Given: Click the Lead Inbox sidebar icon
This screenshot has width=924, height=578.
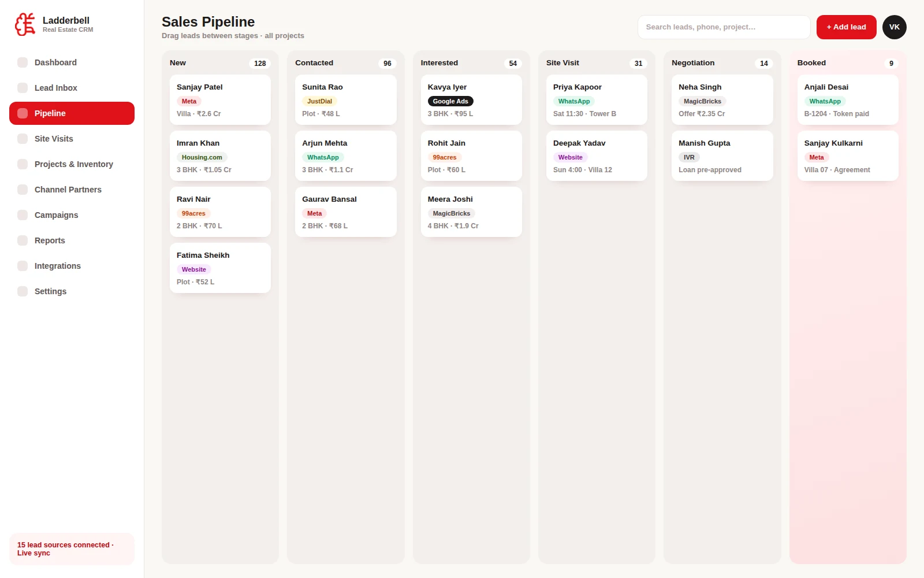Looking at the screenshot, I should (23, 88).
